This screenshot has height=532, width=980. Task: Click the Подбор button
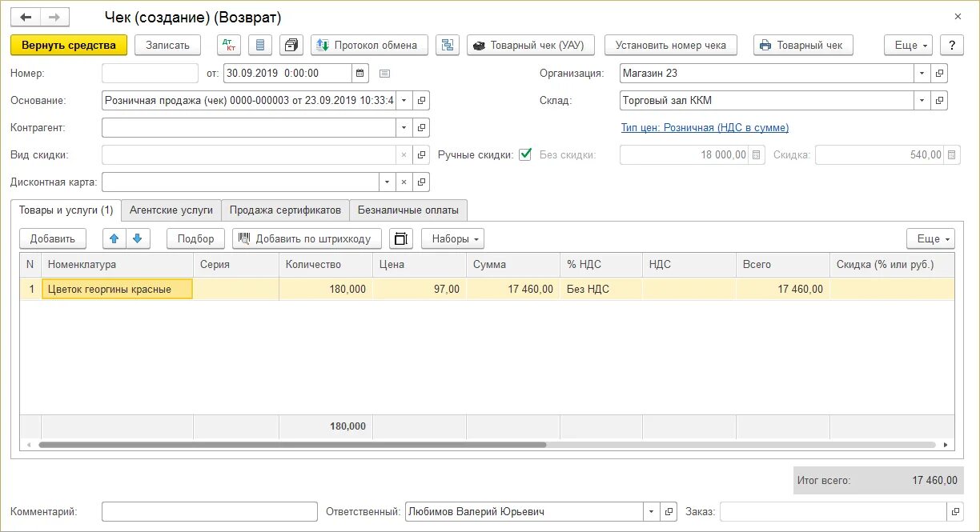point(196,238)
